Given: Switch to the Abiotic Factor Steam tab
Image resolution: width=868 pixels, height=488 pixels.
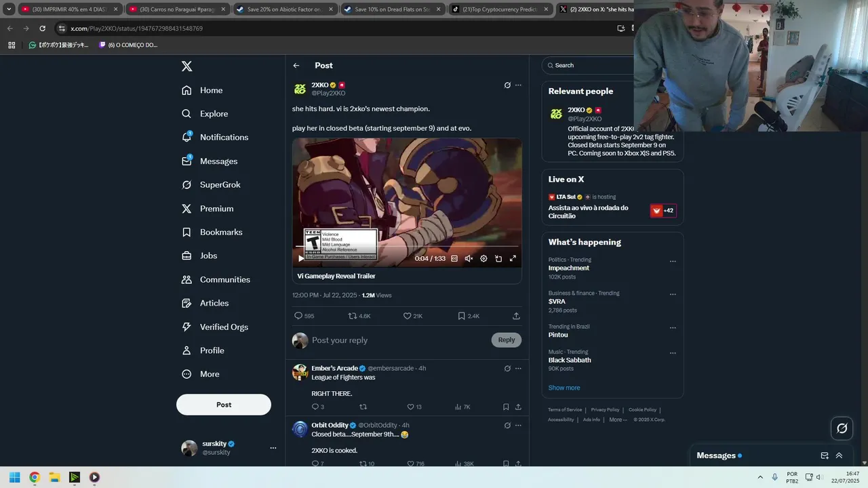Looking at the screenshot, I should [283, 9].
